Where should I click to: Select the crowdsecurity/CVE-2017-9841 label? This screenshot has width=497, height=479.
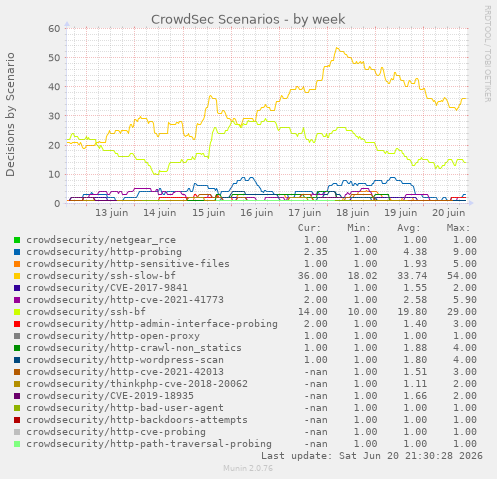coord(107,288)
